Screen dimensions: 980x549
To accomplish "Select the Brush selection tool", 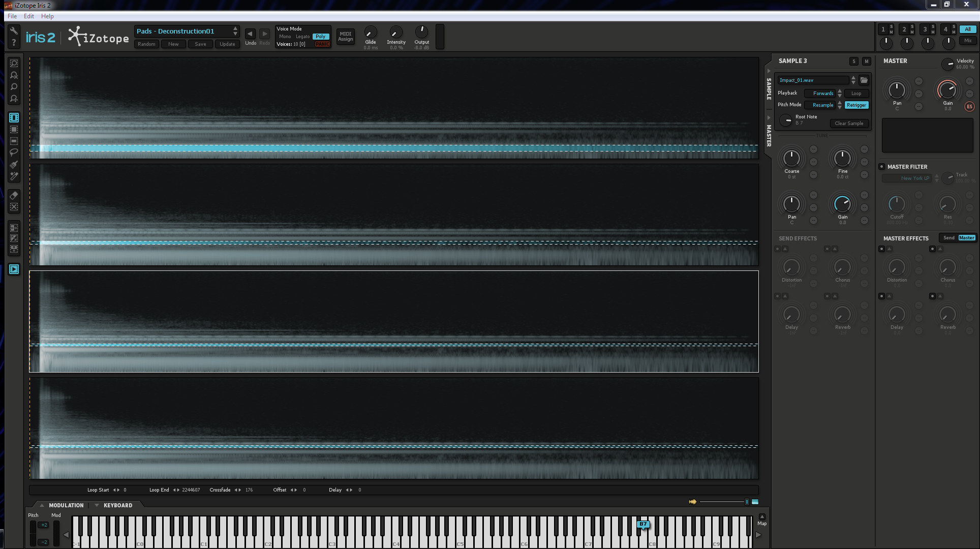I will tap(14, 164).
